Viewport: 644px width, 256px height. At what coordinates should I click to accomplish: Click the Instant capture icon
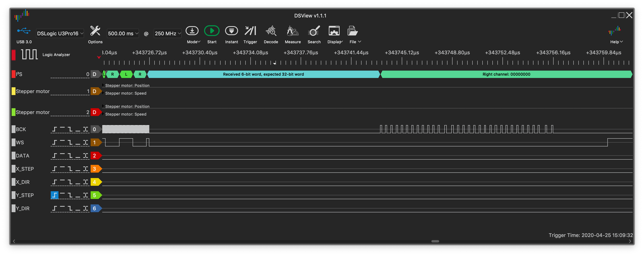(x=231, y=31)
